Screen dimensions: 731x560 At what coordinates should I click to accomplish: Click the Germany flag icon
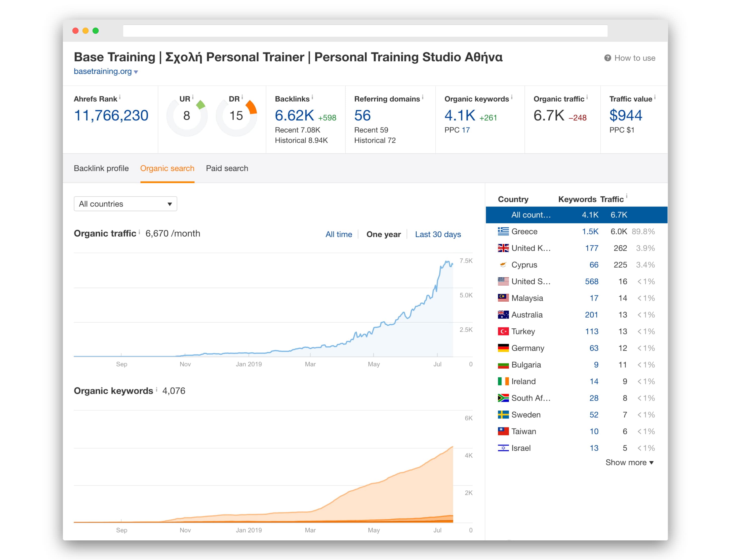tap(503, 348)
